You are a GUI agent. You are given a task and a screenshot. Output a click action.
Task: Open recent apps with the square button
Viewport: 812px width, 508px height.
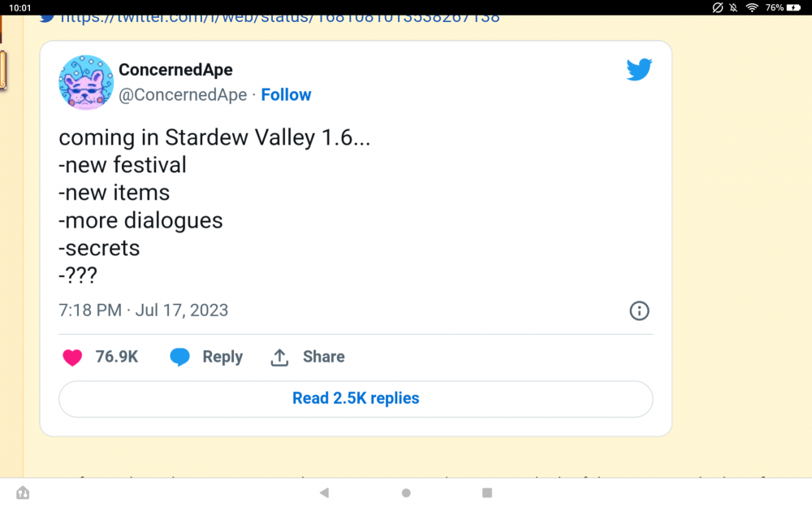pyautogui.click(x=487, y=493)
